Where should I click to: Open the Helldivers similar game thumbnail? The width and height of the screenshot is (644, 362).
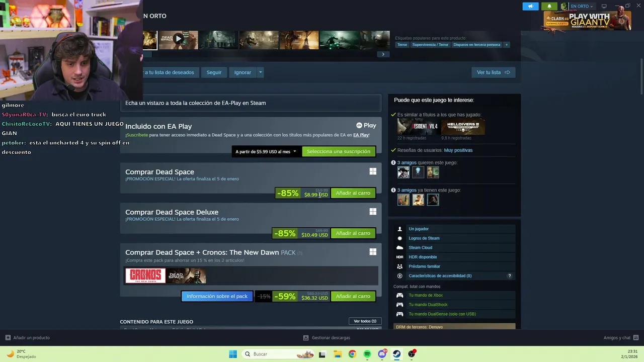(x=463, y=126)
